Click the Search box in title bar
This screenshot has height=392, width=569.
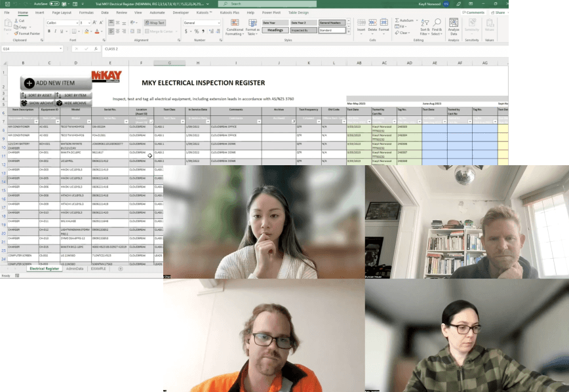point(267,4)
